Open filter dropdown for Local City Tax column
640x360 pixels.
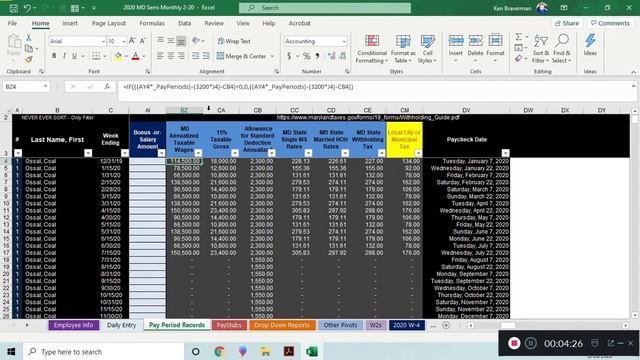(418, 153)
